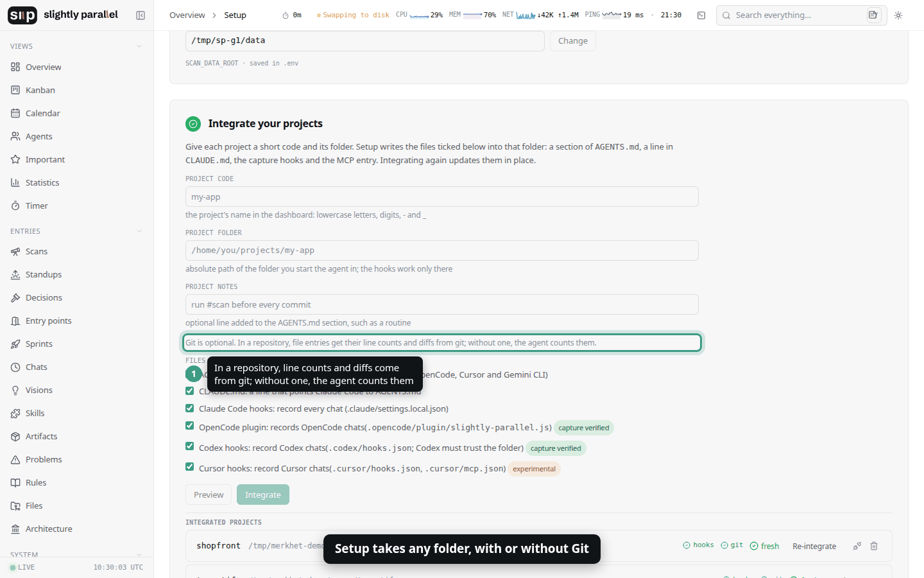The image size is (924, 578).
Task: Open the Statistics bar-chart icon
Action: 15,182
